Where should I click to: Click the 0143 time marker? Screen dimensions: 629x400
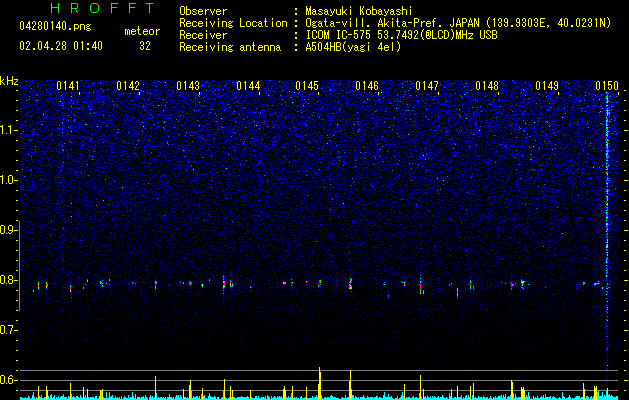click(188, 86)
